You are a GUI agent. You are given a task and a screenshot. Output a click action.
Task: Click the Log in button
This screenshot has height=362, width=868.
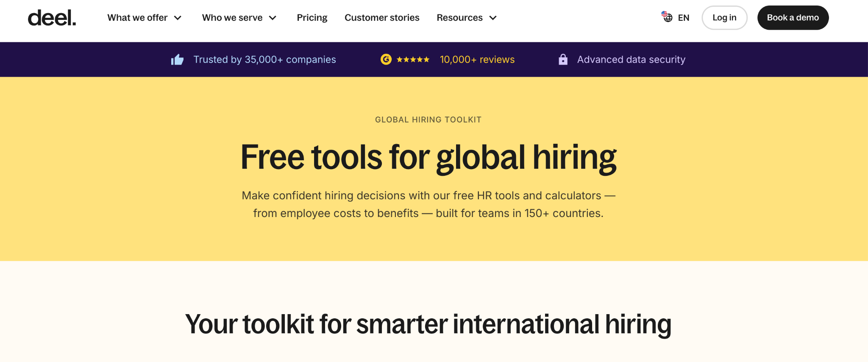(724, 18)
